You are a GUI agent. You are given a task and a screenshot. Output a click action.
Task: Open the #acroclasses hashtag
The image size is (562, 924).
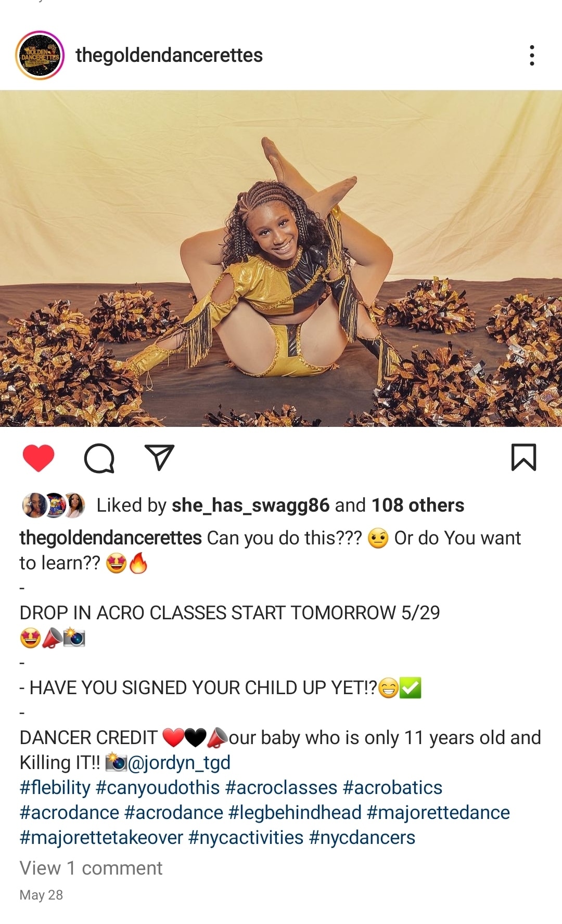pyautogui.click(x=282, y=788)
